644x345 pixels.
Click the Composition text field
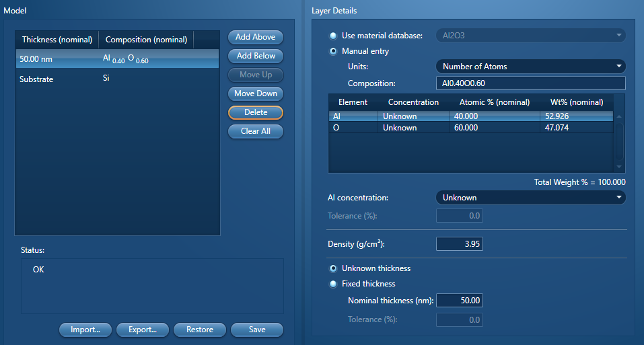[530, 83]
